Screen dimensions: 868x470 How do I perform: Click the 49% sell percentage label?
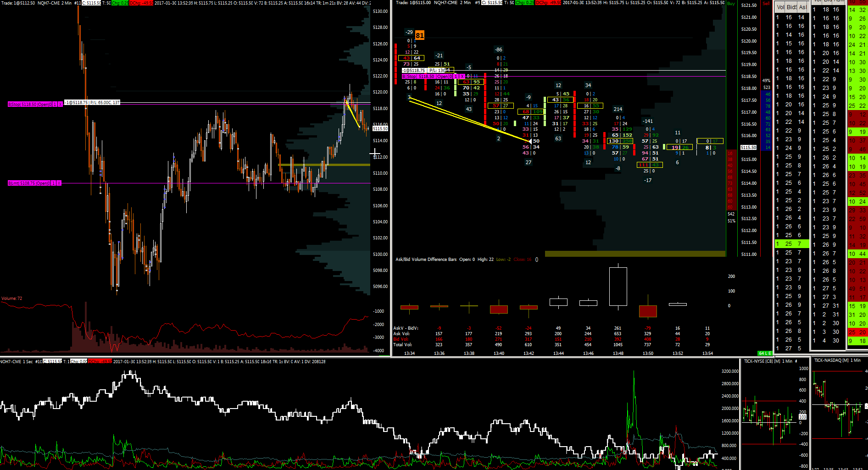click(766, 81)
